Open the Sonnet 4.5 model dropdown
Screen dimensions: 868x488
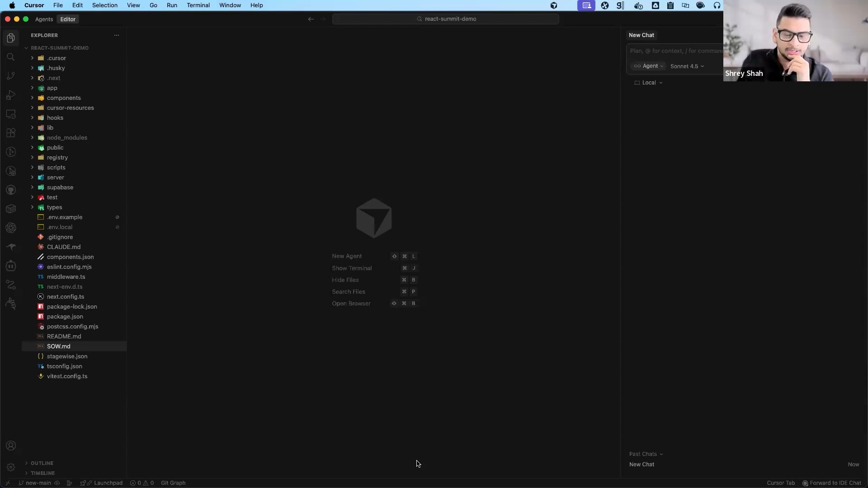tap(687, 66)
